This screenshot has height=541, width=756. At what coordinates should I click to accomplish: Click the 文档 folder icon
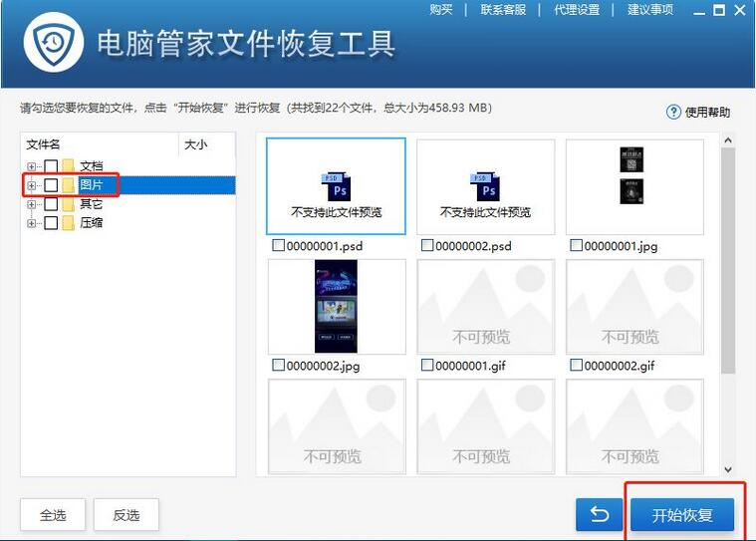click(69, 166)
